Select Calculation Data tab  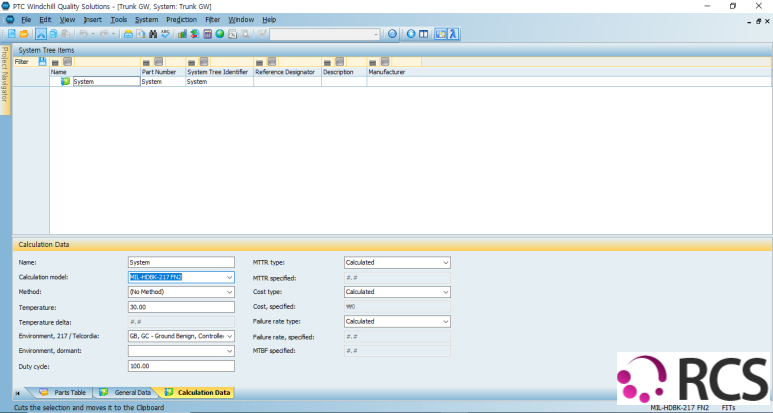tap(197, 392)
